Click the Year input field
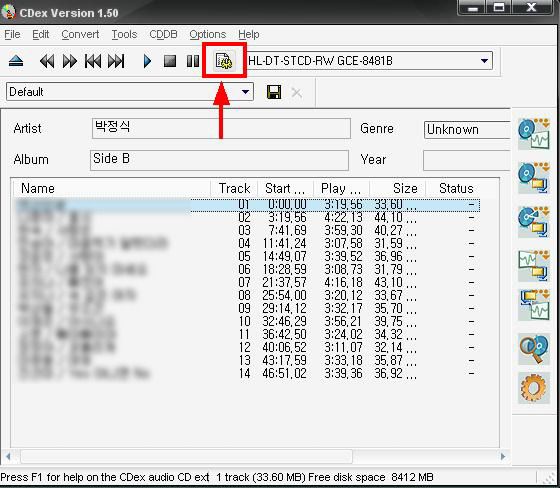This screenshot has width=560, height=488. [x=467, y=160]
